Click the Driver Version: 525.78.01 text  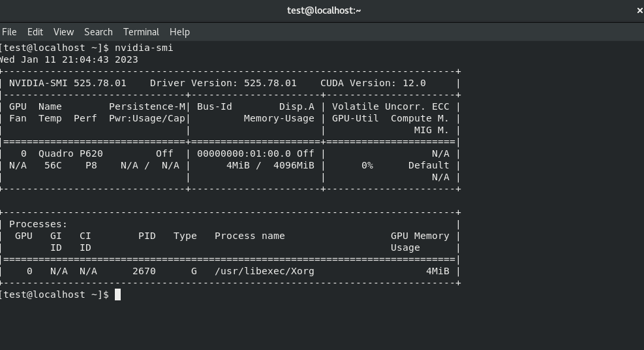point(223,83)
